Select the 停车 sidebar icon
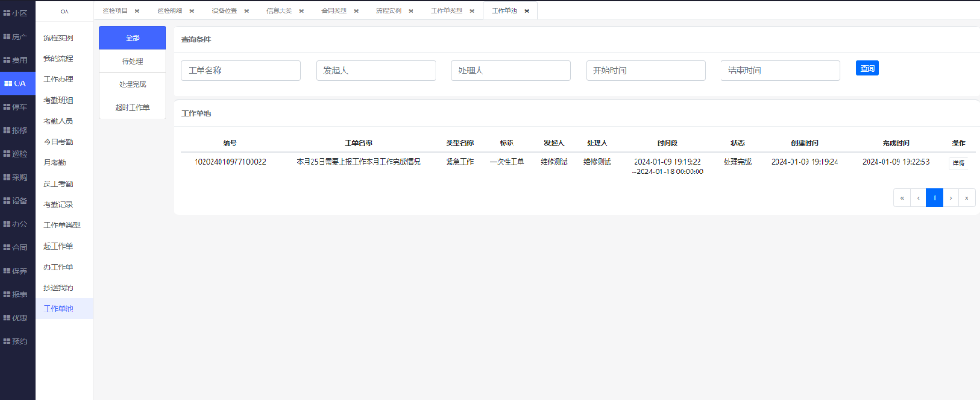This screenshot has height=400, width=980. coord(16,106)
